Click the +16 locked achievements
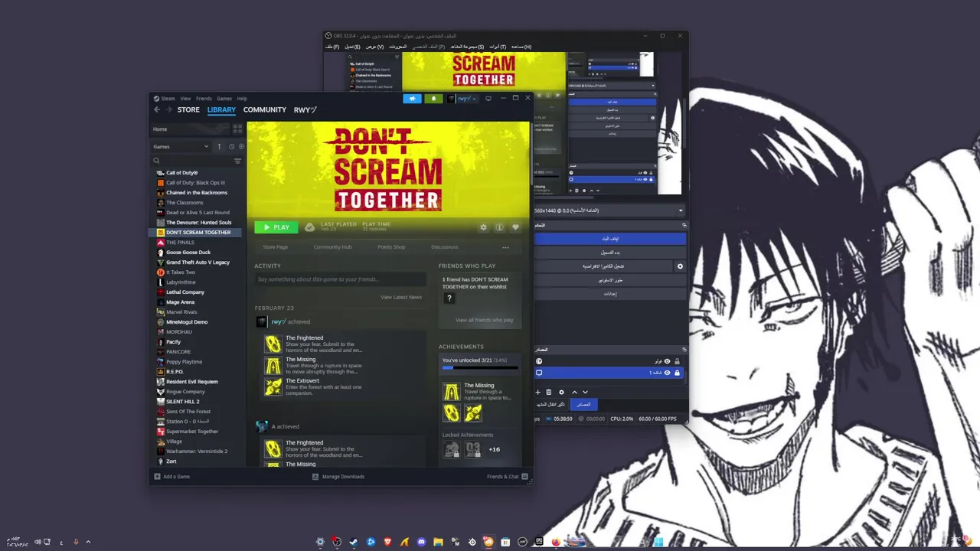 (x=494, y=449)
